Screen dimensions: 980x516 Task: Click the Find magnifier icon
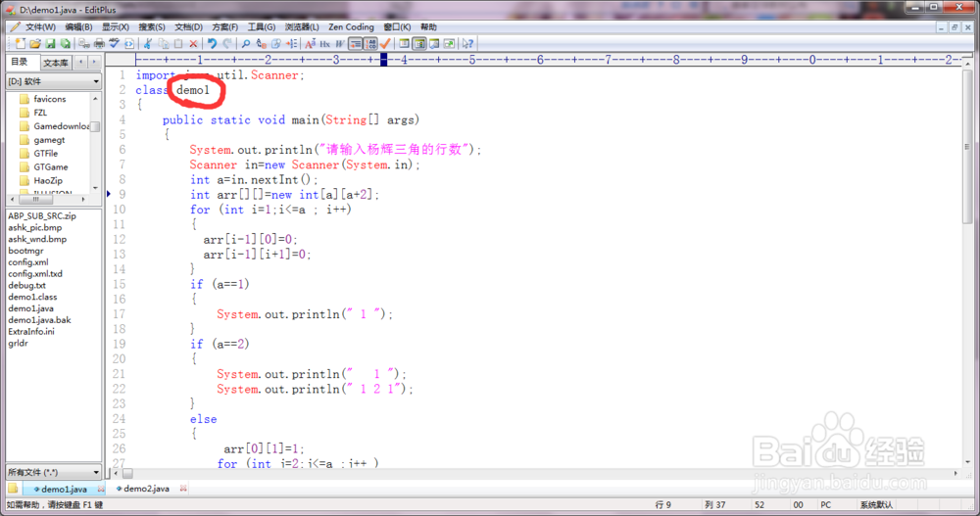coord(246,43)
